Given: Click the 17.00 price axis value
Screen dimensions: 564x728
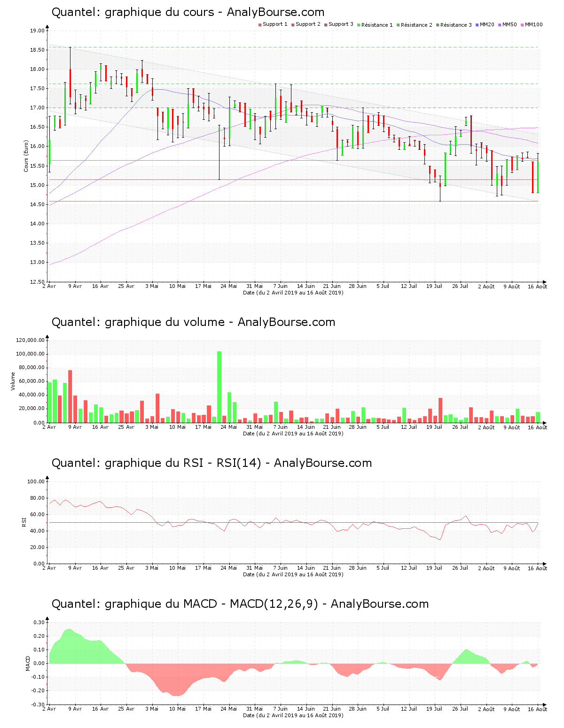Looking at the screenshot, I should (37, 108).
